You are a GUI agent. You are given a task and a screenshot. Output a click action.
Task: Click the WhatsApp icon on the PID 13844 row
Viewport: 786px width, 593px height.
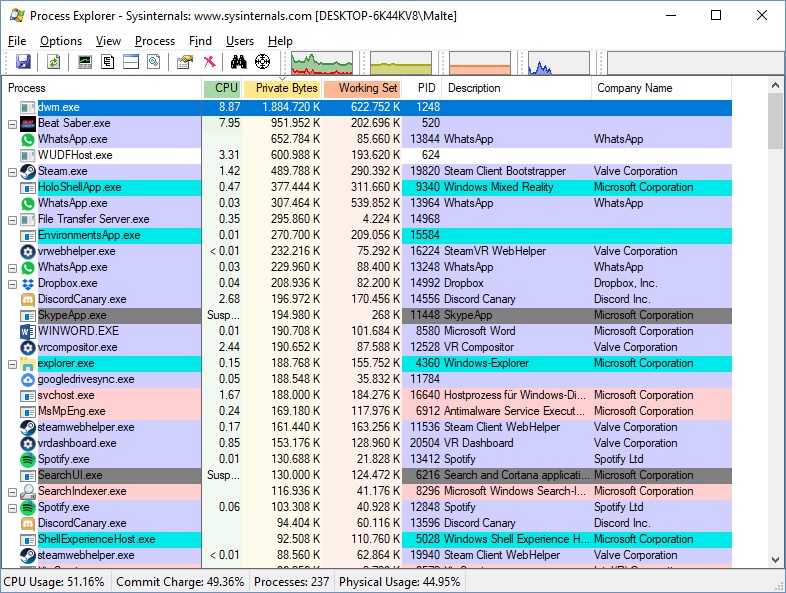[28, 139]
